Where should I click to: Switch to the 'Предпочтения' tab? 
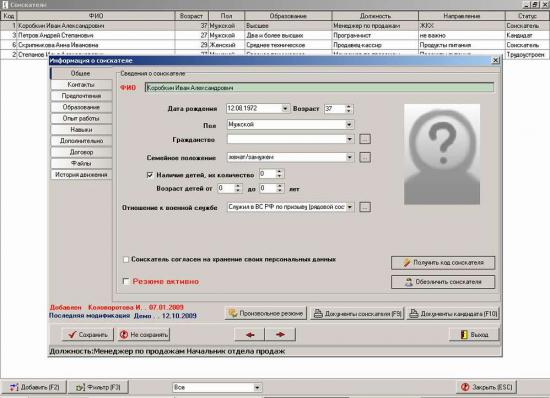click(x=81, y=96)
